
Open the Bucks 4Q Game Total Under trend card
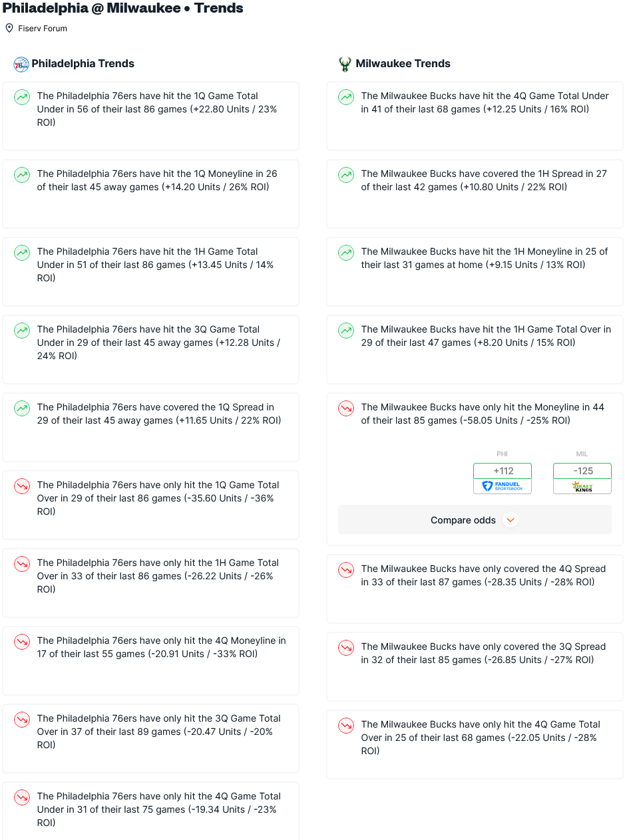point(475,116)
